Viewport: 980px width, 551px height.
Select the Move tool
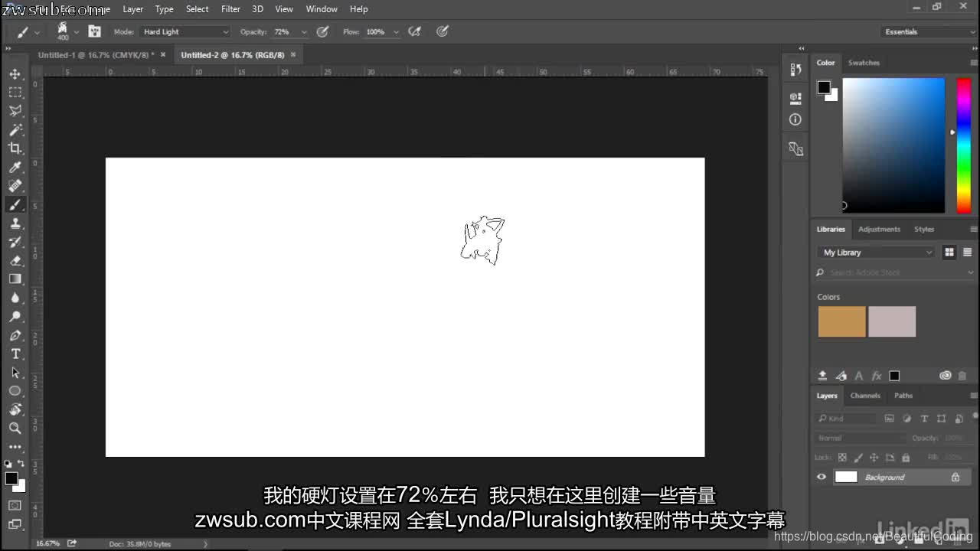pos(14,73)
